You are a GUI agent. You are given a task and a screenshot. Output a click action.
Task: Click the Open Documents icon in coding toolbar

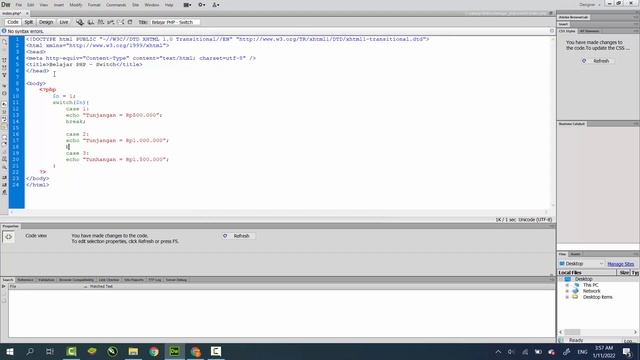[x=4, y=42]
